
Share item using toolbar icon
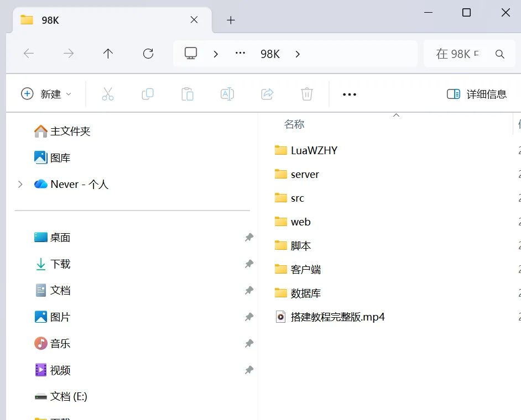tap(267, 94)
